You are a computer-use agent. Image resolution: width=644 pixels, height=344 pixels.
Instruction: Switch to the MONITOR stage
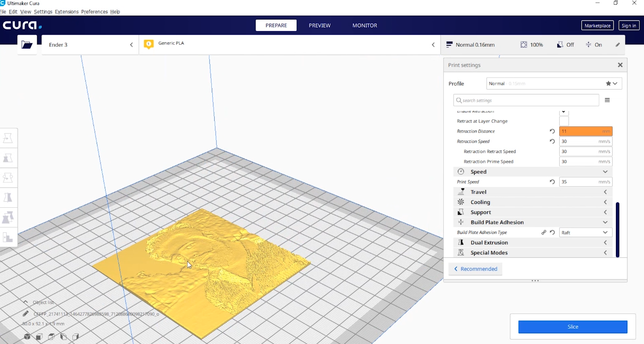point(365,25)
